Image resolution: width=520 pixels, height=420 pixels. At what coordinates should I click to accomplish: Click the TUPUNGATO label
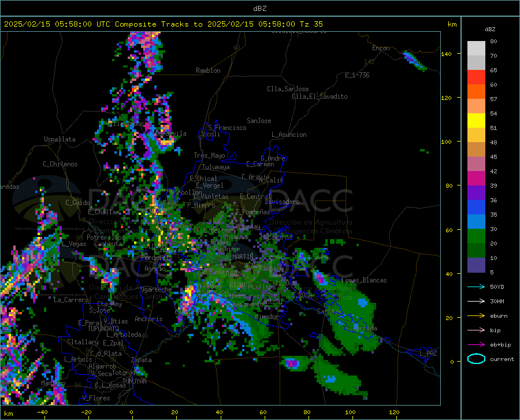click(103, 329)
